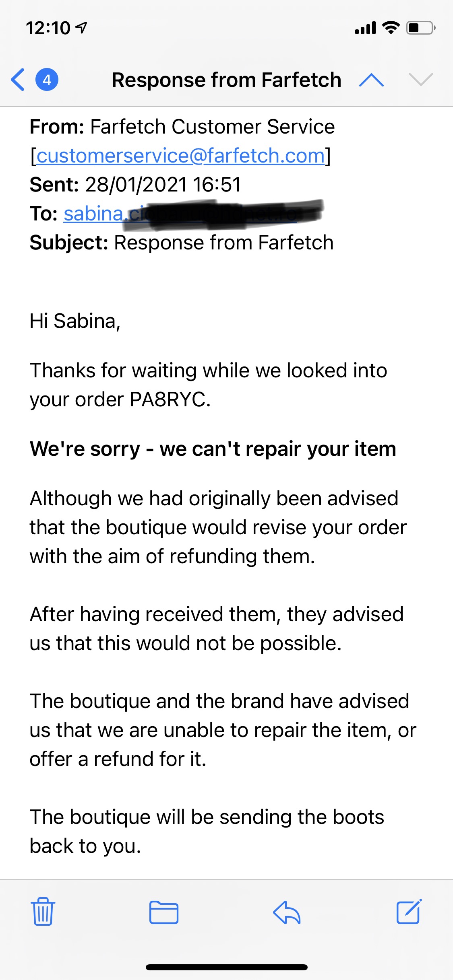Go to previous message with up arrow
The image size is (453, 980).
[371, 80]
